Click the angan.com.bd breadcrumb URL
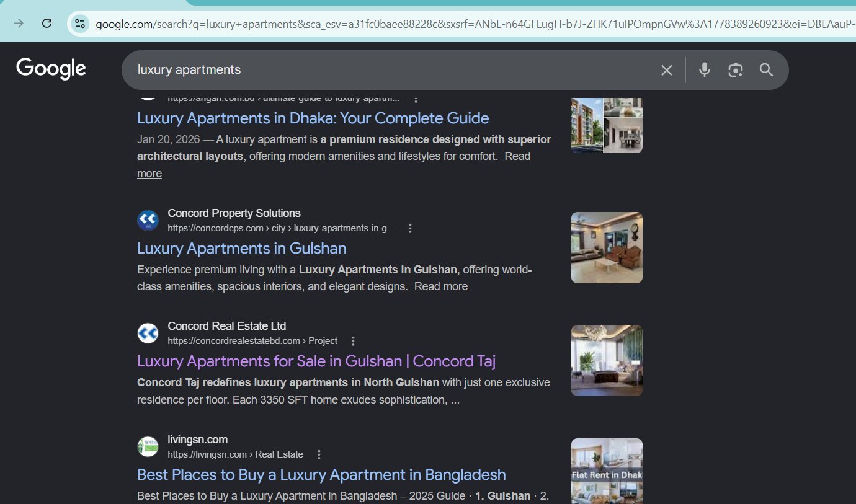Screen dimensions: 856x504 pos(283,99)
